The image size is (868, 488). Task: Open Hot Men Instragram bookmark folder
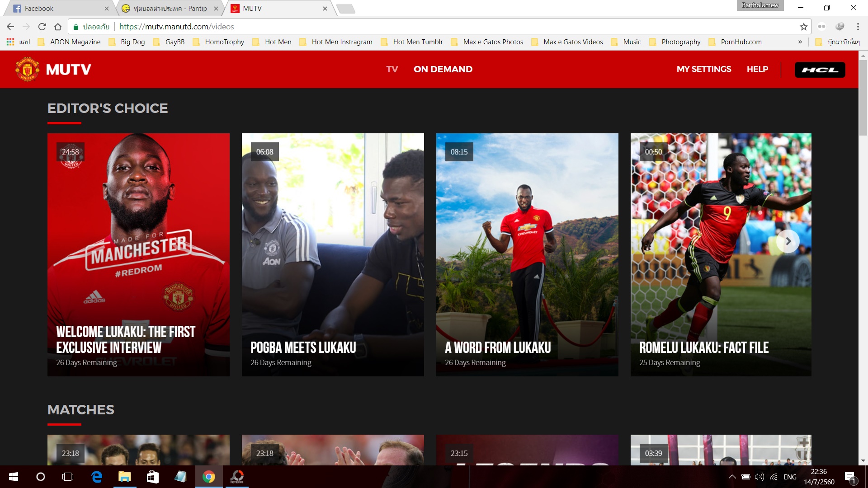point(336,42)
